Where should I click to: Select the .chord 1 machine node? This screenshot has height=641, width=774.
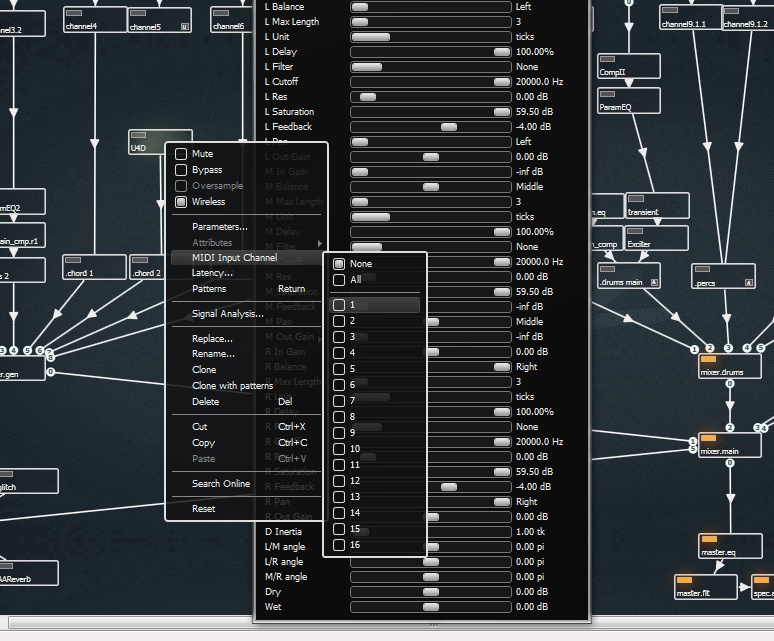coord(94,268)
